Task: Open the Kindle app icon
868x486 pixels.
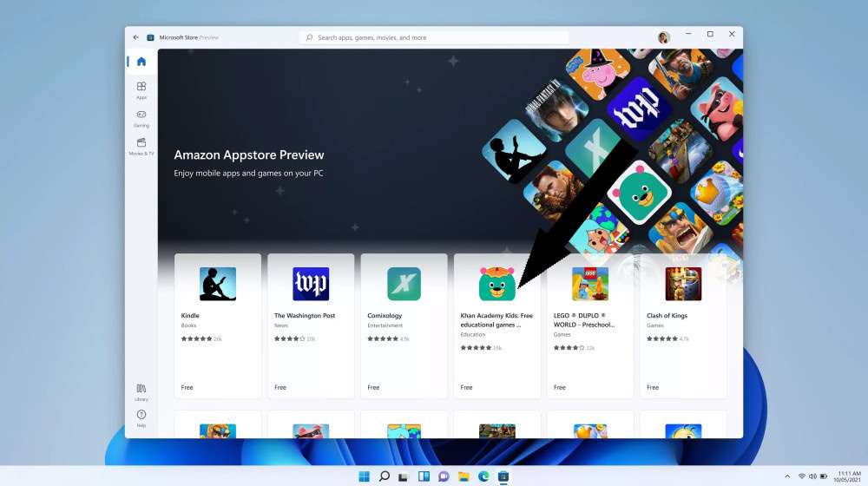Action: pyautogui.click(x=218, y=284)
